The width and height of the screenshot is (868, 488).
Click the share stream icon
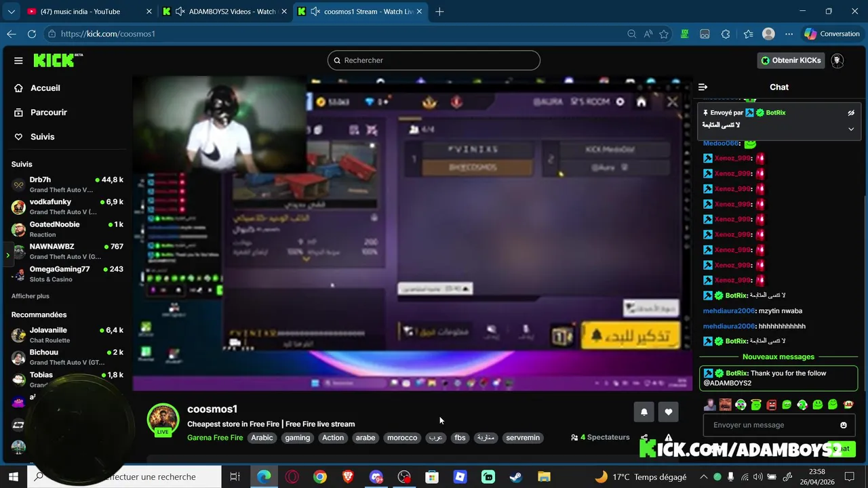point(644,438)
